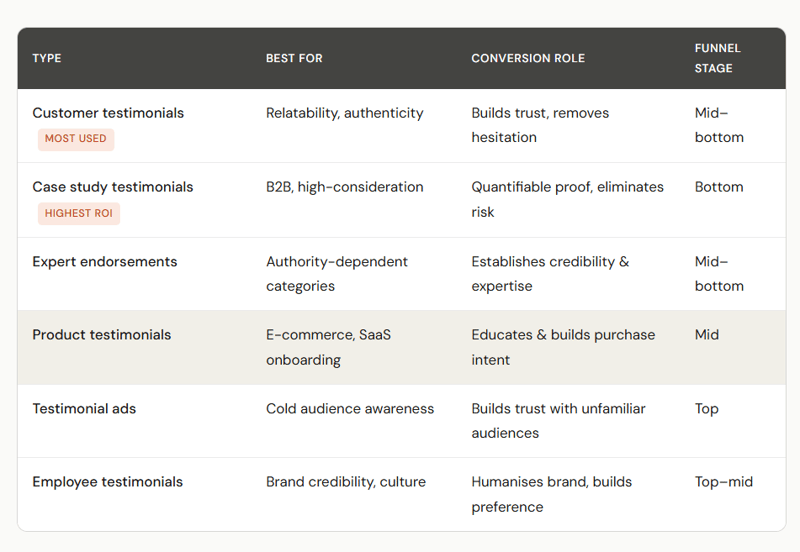Select the HIGHEST ROI badge
The height and width of the screenshot is (552, 800).
[79, 213]
